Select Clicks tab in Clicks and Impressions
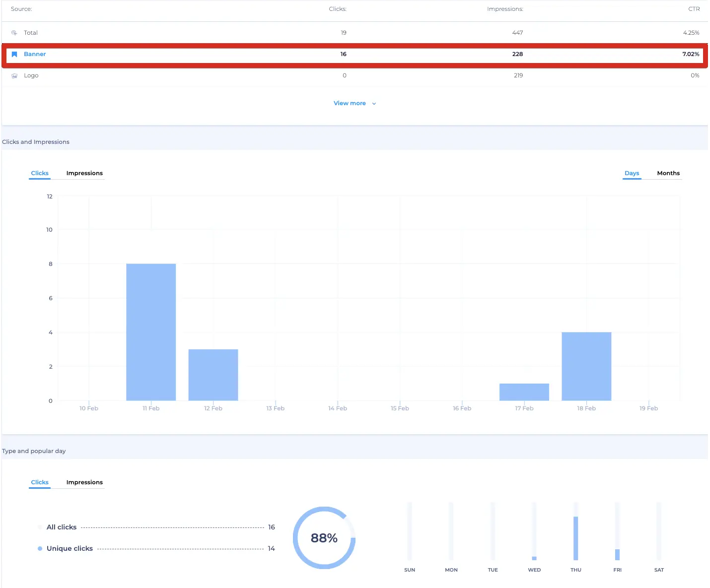 point(40,173)
